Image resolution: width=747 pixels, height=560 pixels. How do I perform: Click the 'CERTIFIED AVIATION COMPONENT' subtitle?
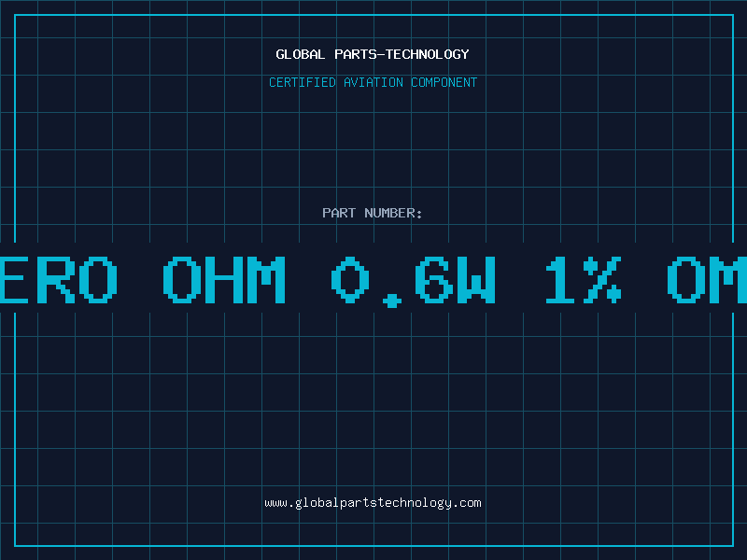point(373,82)
